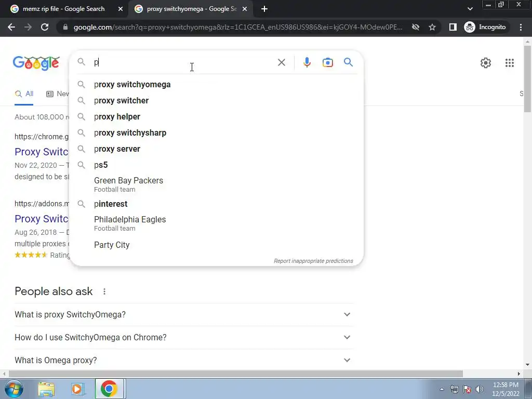Select the All results tab
The width and height of the screenshot is (532, 399).
(24, 94)
